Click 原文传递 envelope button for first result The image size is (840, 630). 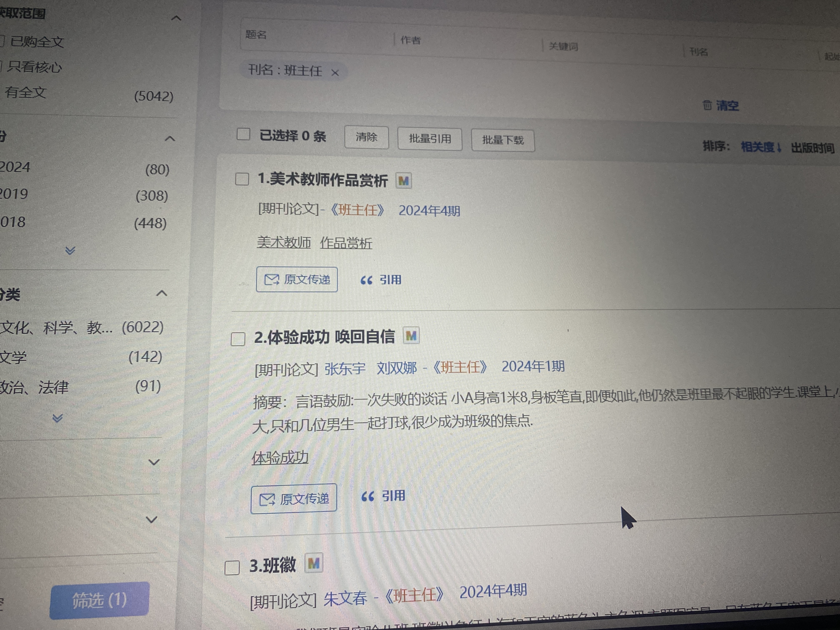(x=297, y=280)
